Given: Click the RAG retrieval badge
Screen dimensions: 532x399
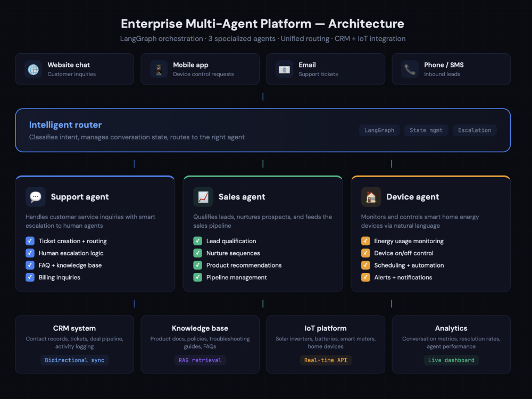Looking at the screenshot, I should [x=200, y=360].
